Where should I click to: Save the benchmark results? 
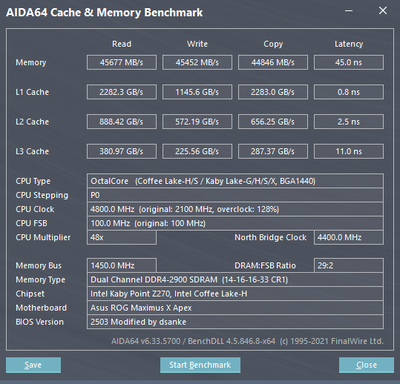point(33,365)
